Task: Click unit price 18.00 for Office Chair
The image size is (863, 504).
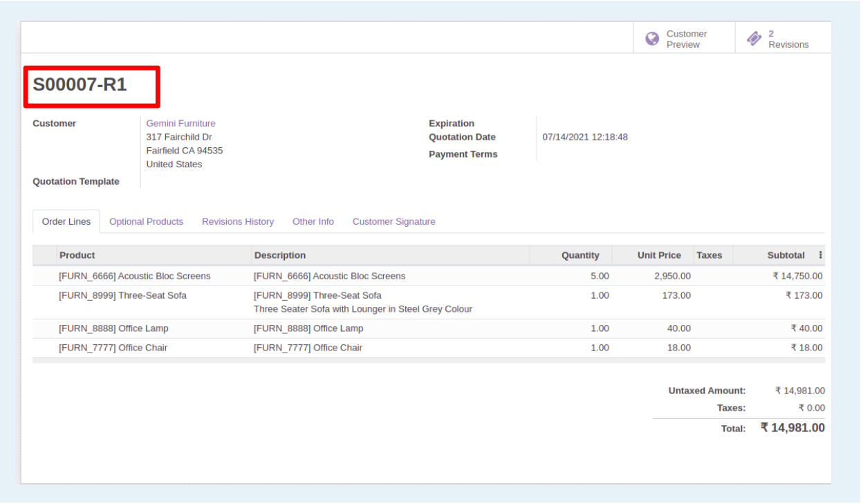Action: point(679,348)
